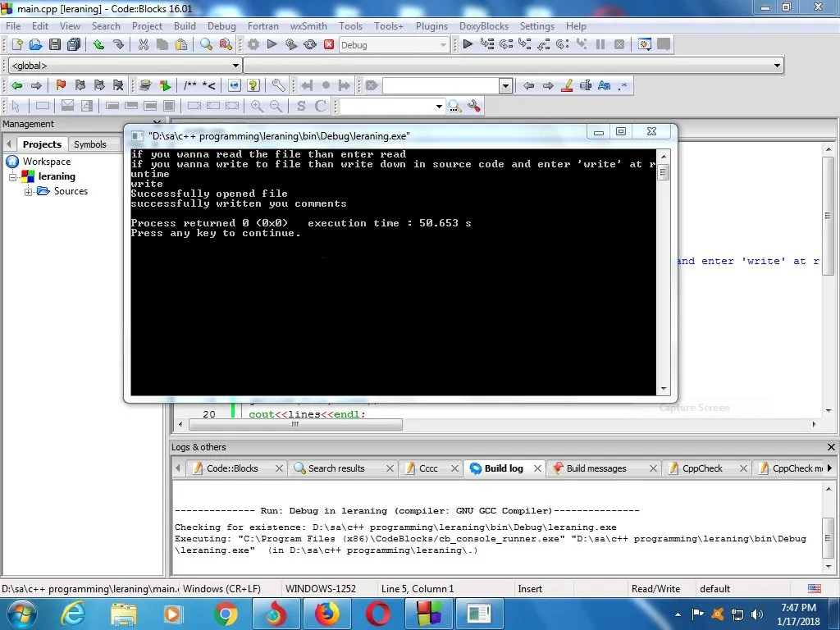Open the Replace tool icon
The width and height of the screenshot is (840, 630).
(226, 44)
